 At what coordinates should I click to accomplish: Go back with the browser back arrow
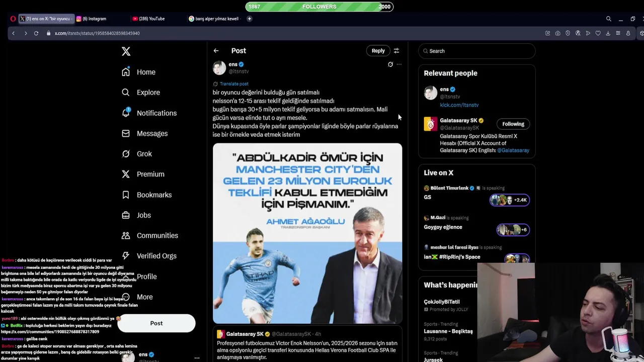(x=14, y=33)
